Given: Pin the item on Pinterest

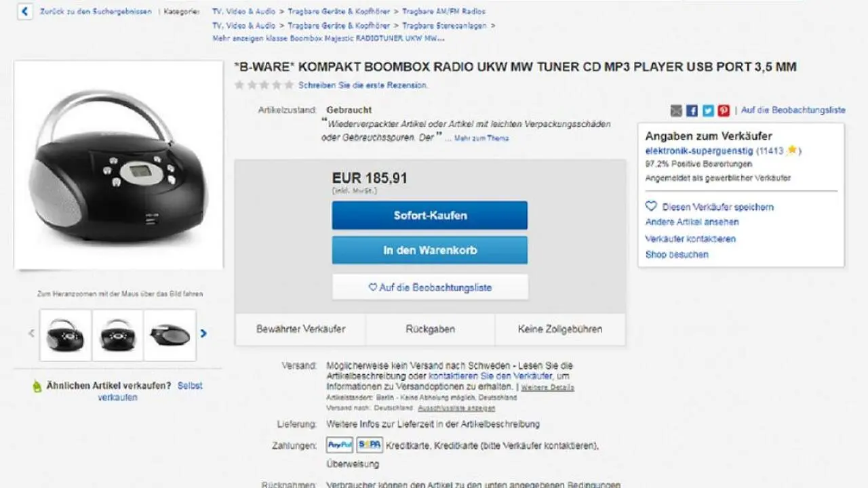Looking at the screenshot, I should click(724, 110).
